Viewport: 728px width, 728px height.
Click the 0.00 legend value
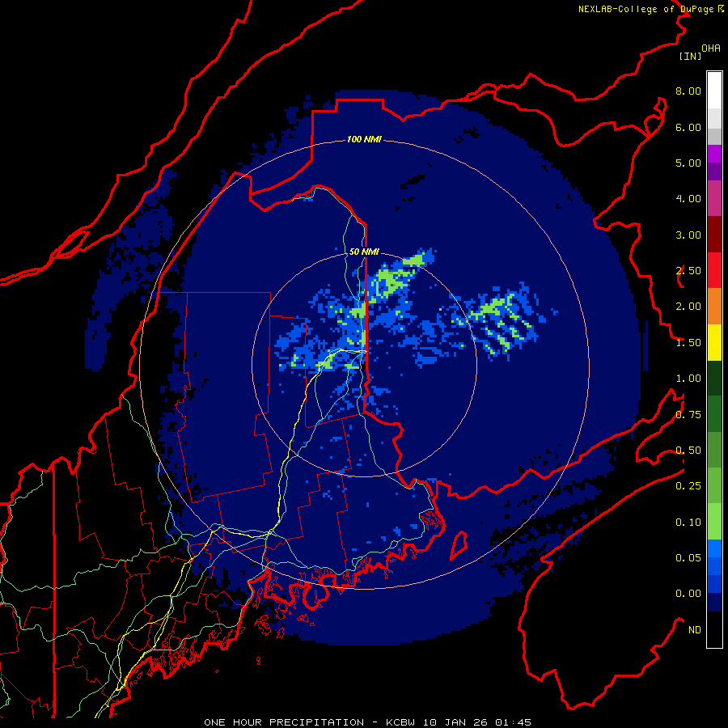[x=688, y=594]
